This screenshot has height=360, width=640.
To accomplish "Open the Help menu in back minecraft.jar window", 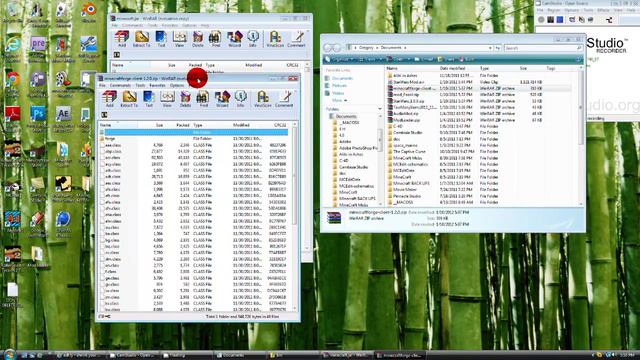I will pyautogui.click(x=205, y=25).
